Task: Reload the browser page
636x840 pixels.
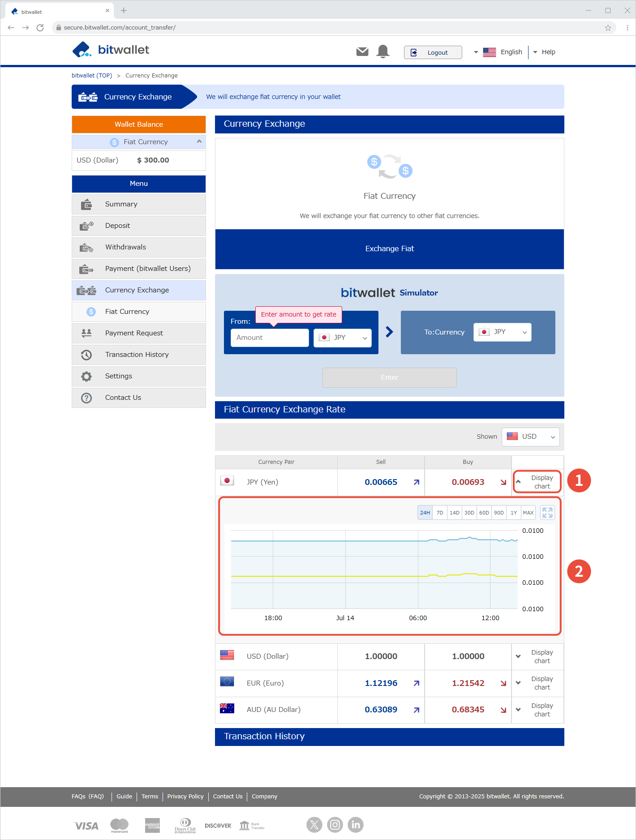Action: click(x=40, y=28)
